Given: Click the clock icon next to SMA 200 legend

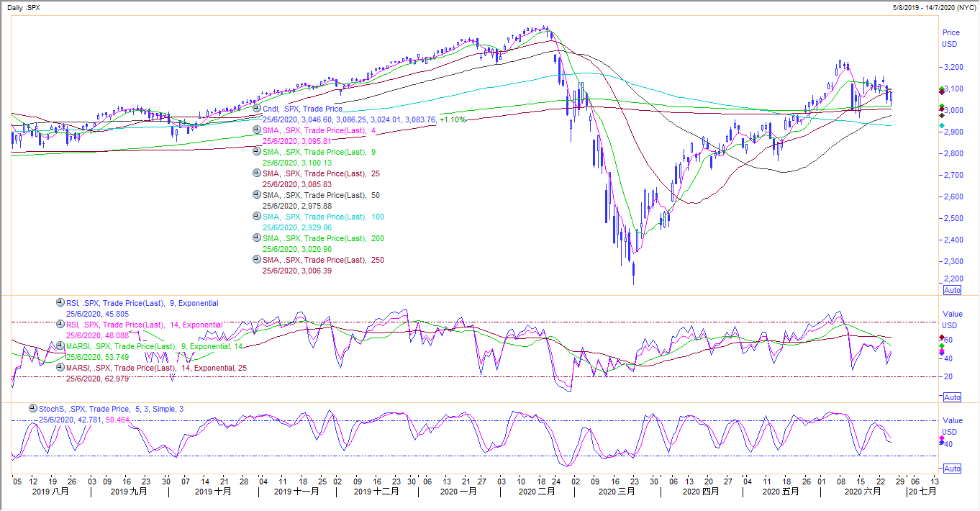Looking at the screenshot, I should 257,238.
